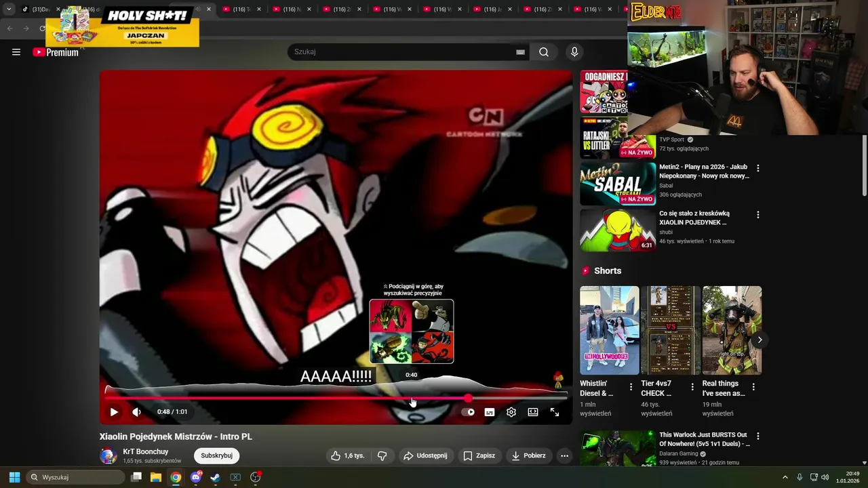Toggle the autoplay switch in player
This screenshot has width=868, height=488.
[x=468, y=411]
